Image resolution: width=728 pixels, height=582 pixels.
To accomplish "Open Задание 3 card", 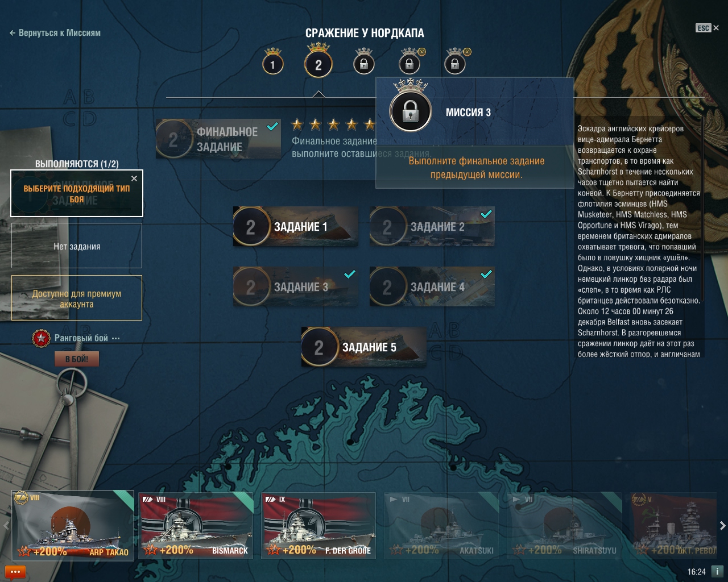I will (296, 286).
